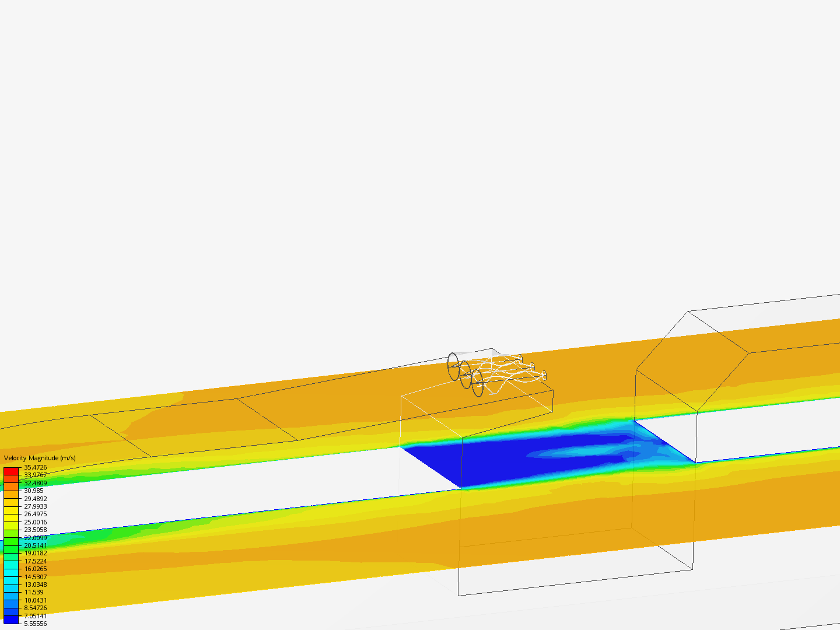The image size is (840, 630).
Task: Click the legend value 33.9767
Action: (36, 475)
